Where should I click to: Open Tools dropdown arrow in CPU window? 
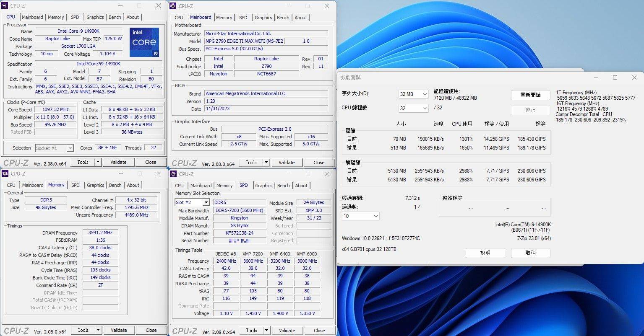(x=98, y=162)
